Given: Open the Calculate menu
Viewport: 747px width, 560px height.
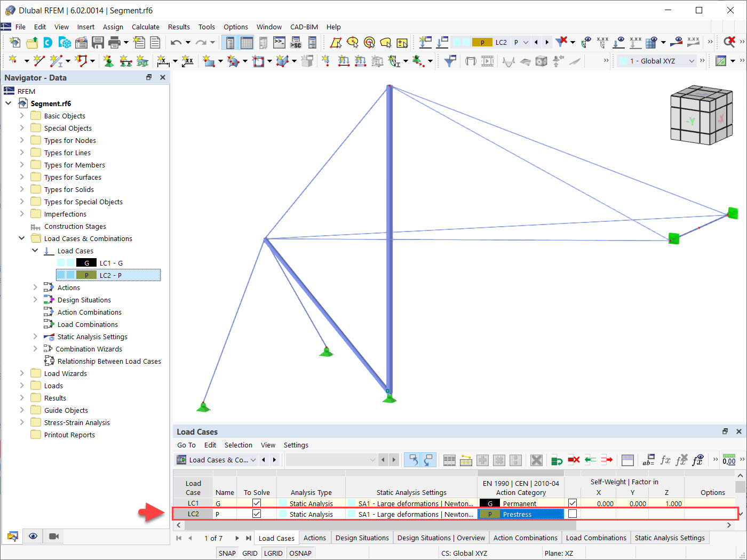Looking at the screenshot, I should point(146,27).
